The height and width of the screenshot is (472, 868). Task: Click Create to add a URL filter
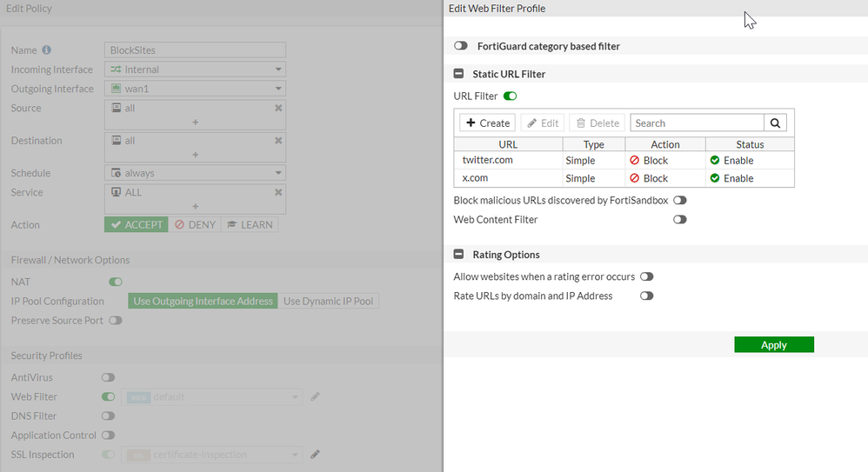(x=487, y=123)
